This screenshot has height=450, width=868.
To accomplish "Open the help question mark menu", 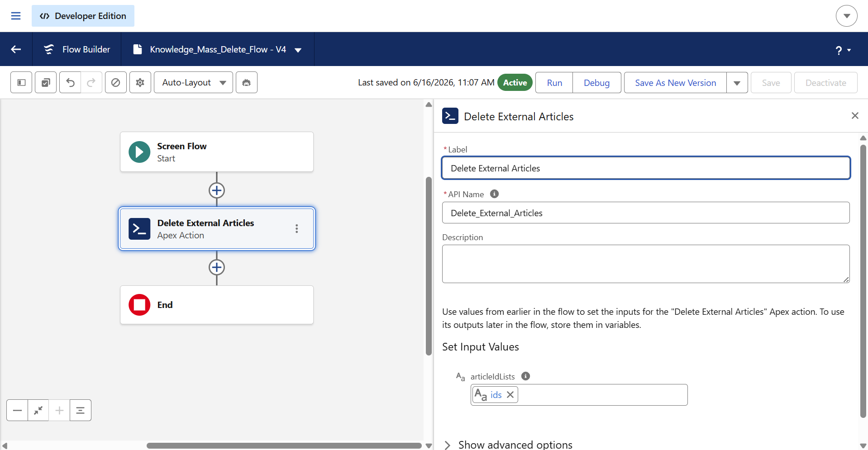I will [843, 50].
